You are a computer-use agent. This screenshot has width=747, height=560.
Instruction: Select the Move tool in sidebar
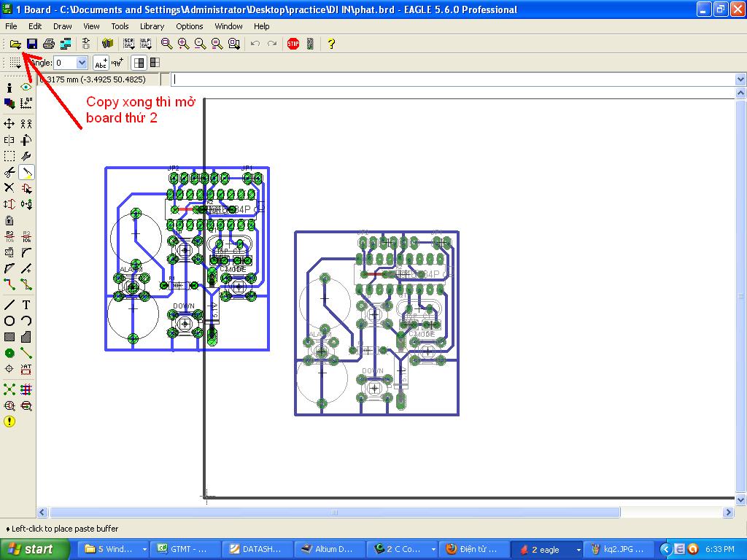coord(9,124)
